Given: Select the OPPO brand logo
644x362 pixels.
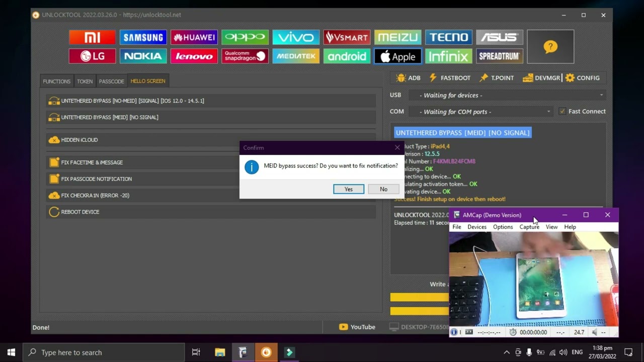Looking at the screenshot, I should (245, 37).
